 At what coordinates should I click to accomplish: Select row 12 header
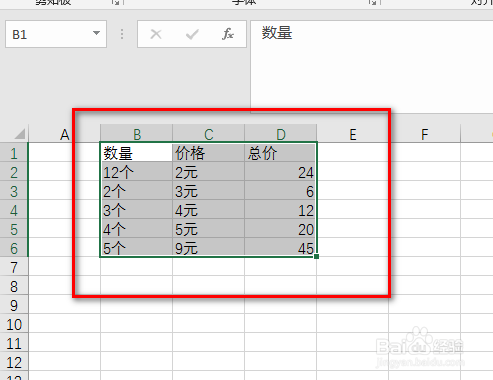pyautogui.click(x=14, y=361)
